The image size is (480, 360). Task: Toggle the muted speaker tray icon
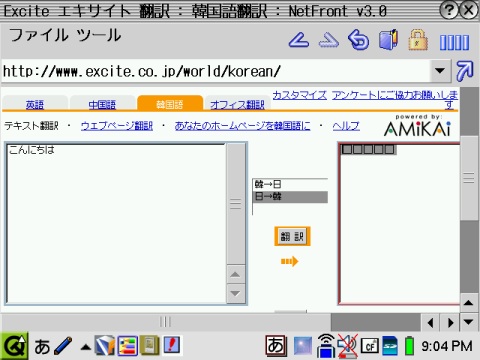point(347,346)
